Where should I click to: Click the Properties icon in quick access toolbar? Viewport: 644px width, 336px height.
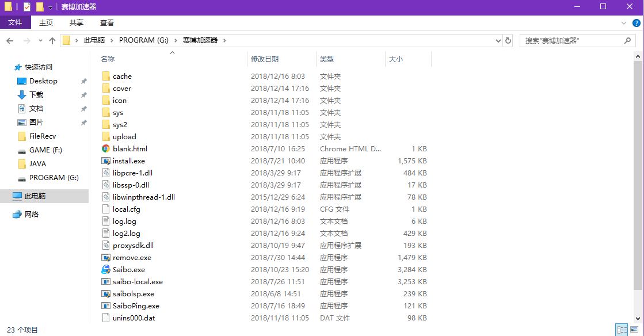[x=27, y=6]
